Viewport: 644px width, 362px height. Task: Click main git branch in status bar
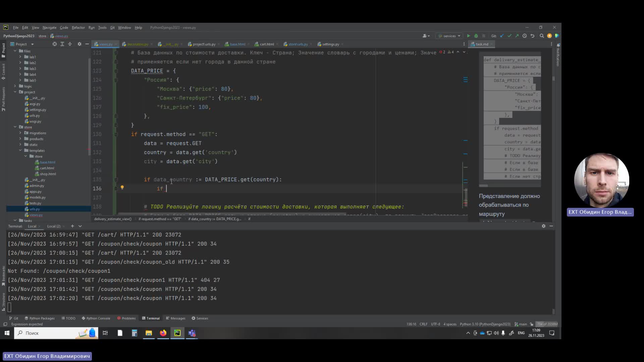[521, 324]
